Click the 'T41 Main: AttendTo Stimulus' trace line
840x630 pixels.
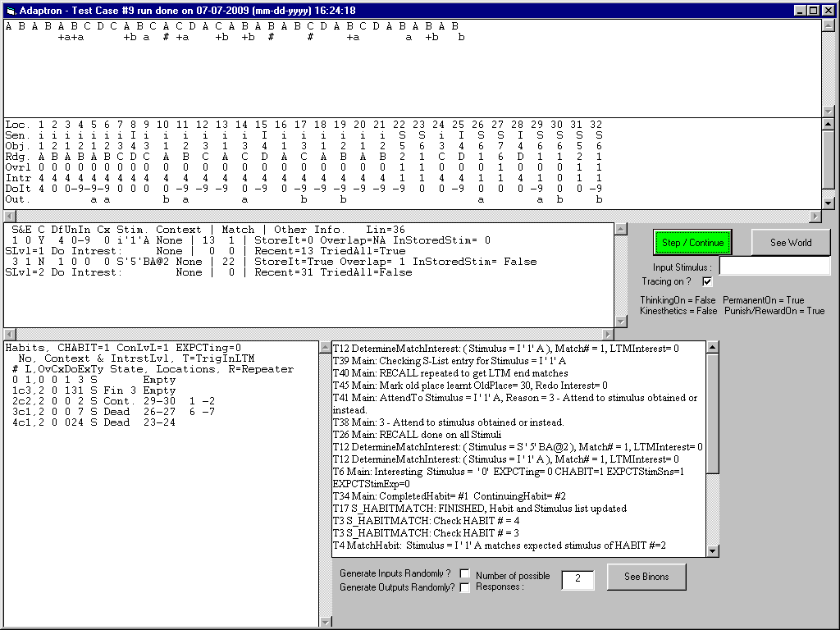[x=515, y=404]
